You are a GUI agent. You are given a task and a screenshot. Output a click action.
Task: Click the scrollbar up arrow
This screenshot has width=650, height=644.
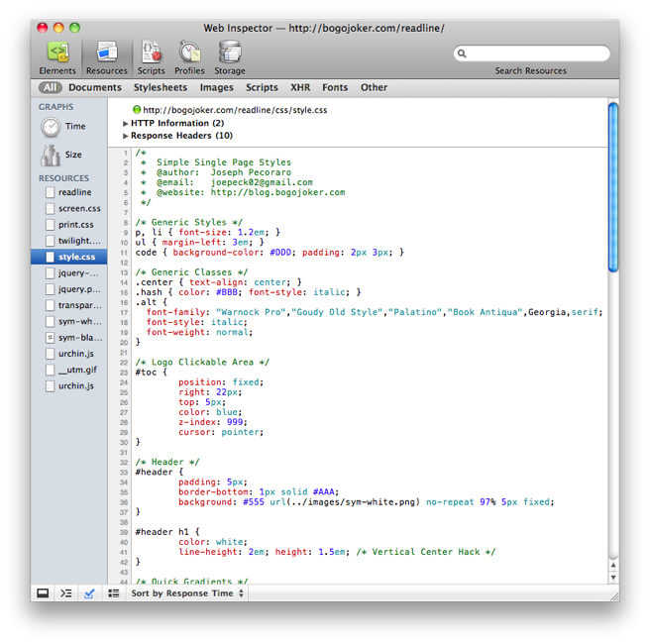[613, 566]
